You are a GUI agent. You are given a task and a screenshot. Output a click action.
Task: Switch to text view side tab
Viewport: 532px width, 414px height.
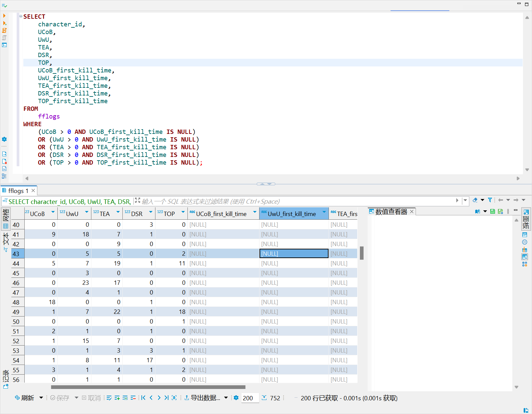6,242
